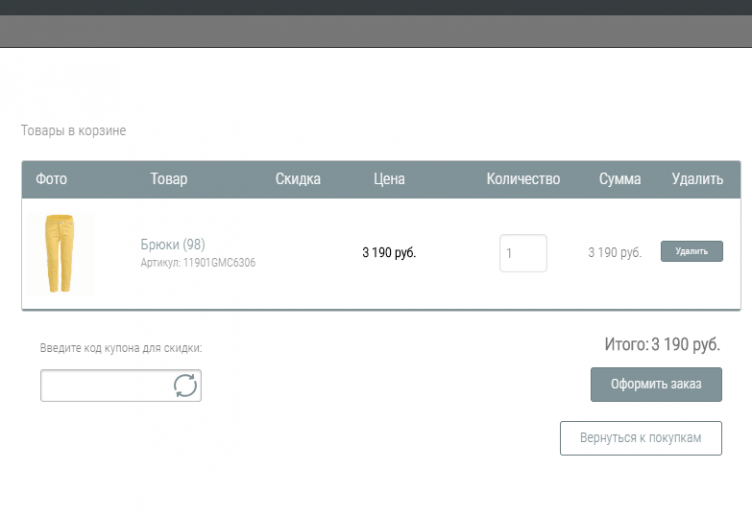Click the article number 11901GMC6306 text
752x515 pixels.
(198, 263)
